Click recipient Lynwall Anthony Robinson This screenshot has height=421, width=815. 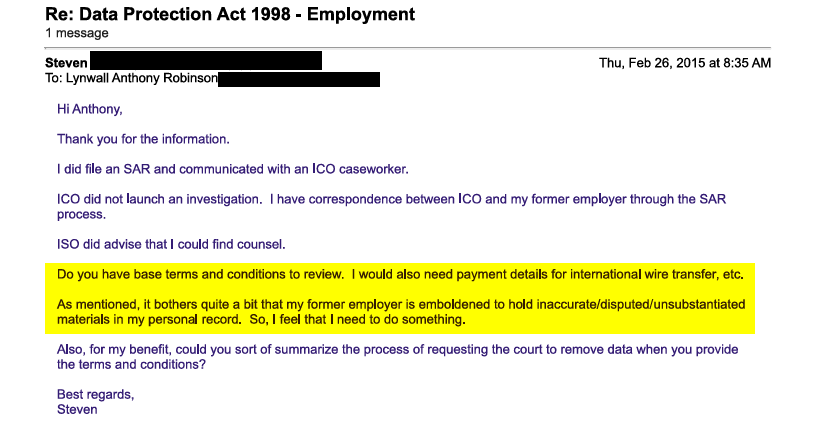[x=141, y=78]
